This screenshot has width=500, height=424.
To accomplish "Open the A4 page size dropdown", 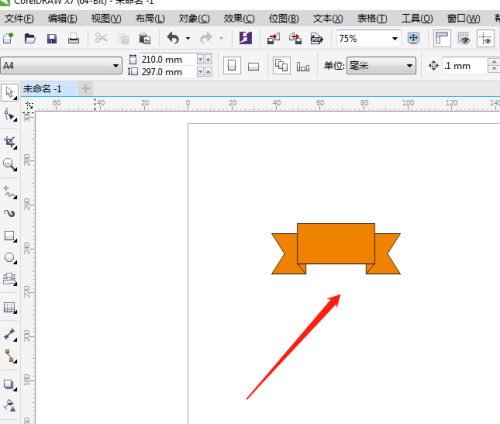I will pyautogui.click(x=116, y=66).
